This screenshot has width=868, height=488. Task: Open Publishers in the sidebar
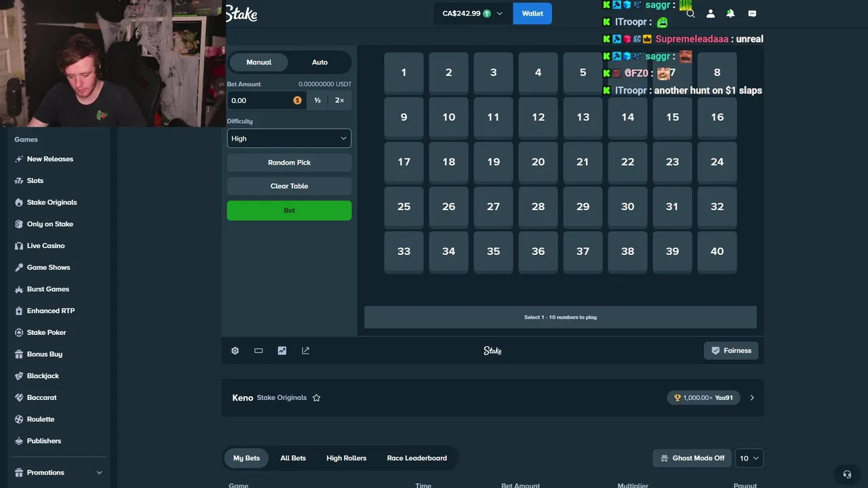[x=43, y=441]
